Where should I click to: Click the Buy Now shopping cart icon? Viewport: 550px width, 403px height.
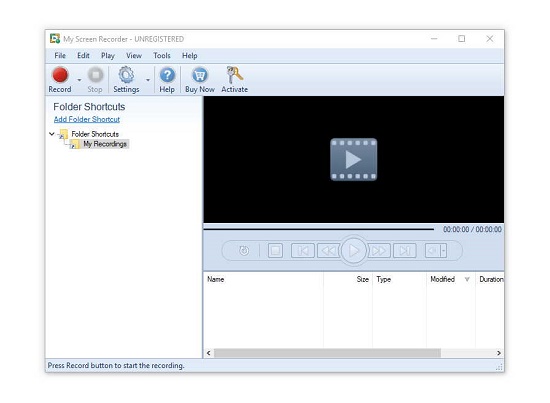pos(200,80)
